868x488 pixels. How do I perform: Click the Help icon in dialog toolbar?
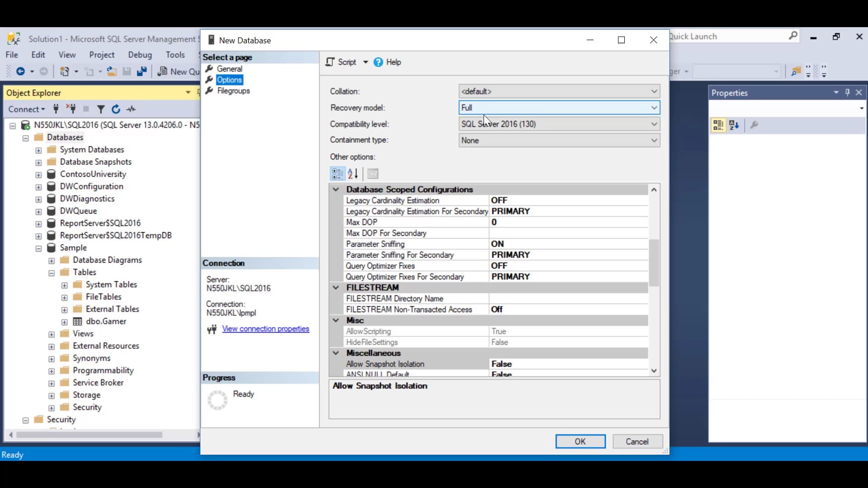tap(378, 62)
